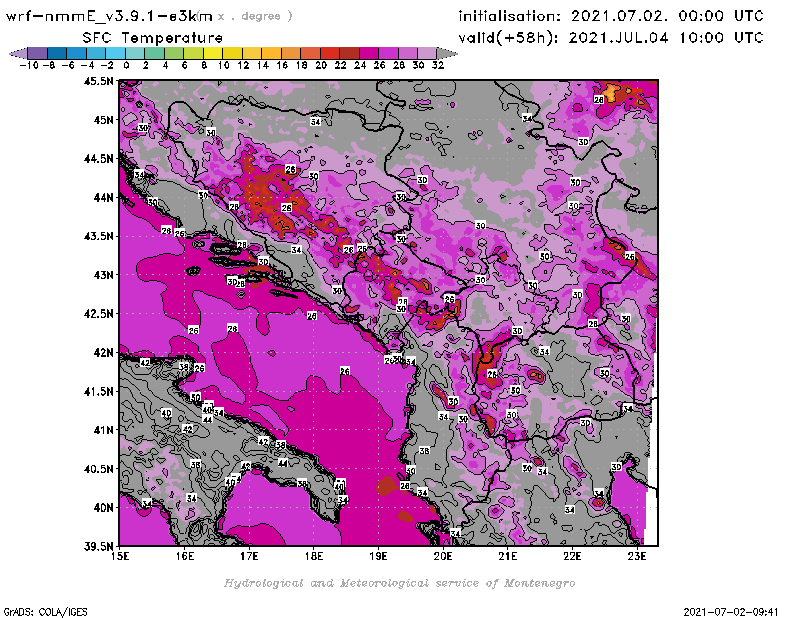
Task: Click the '15E' longitude axis label
Action: tap(120, 556)
